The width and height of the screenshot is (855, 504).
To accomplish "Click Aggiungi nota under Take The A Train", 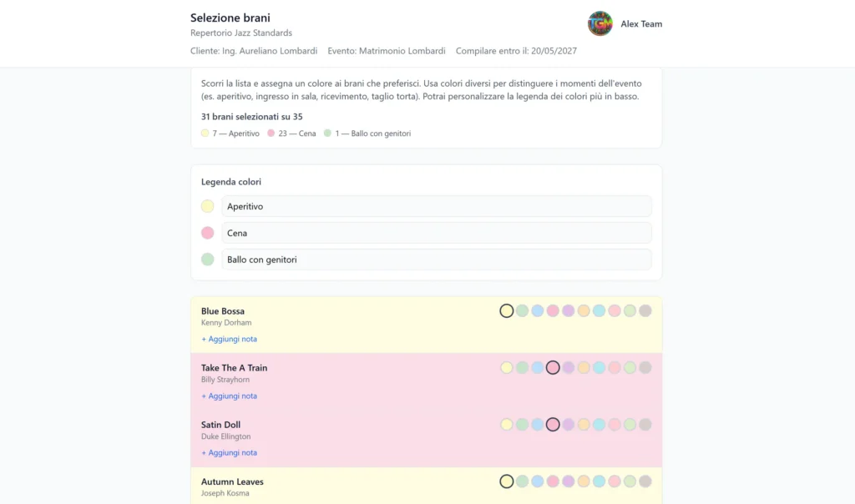I will pos(229,396).
